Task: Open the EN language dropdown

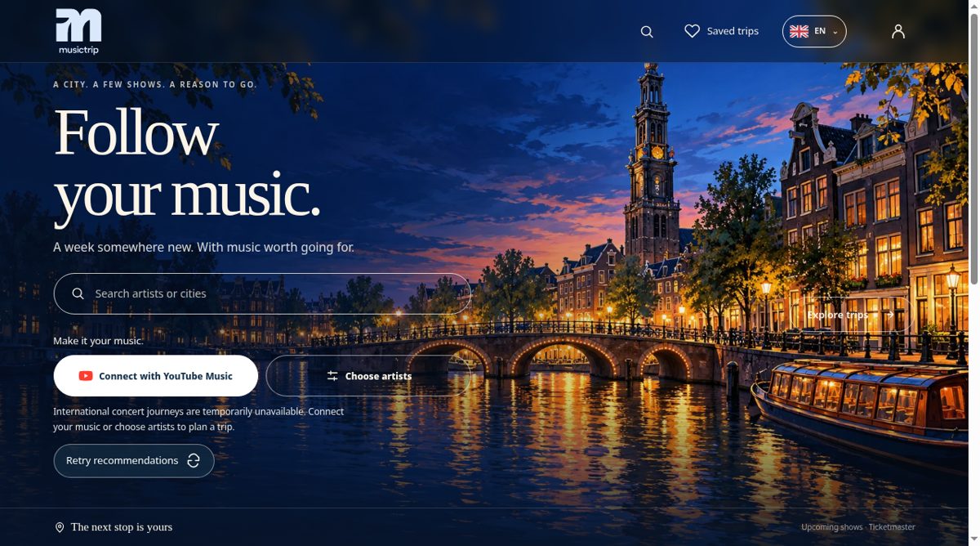Action: tap(814, 31)
